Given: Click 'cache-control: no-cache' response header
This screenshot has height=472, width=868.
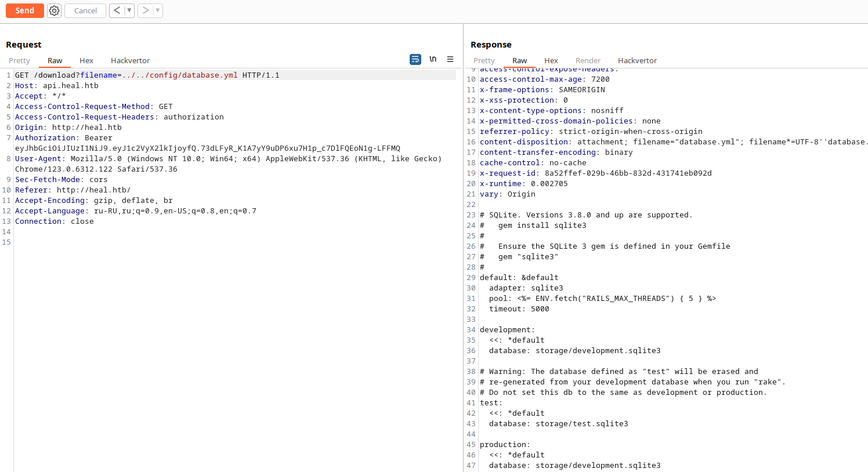Looking at the screenshot, I should pos(533,163).
